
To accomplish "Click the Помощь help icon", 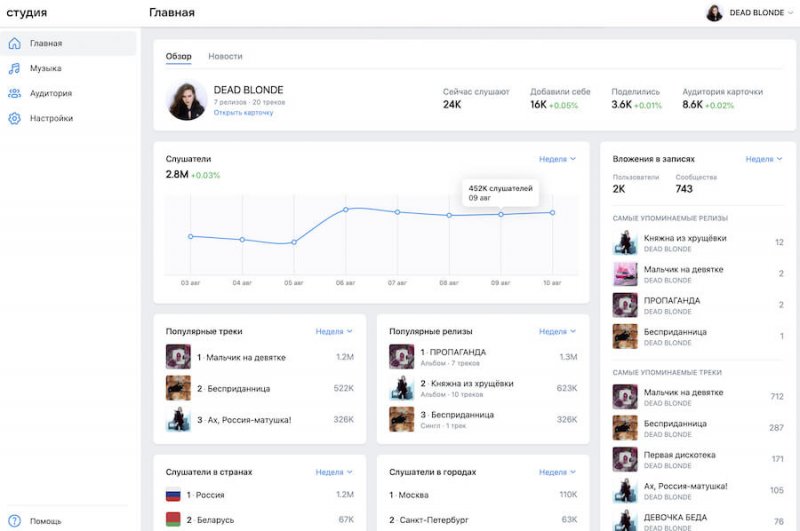I will (x=15, y=520).
